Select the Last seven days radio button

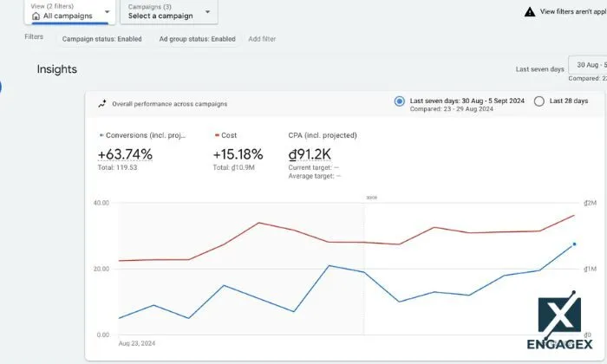tap(399, 101)
